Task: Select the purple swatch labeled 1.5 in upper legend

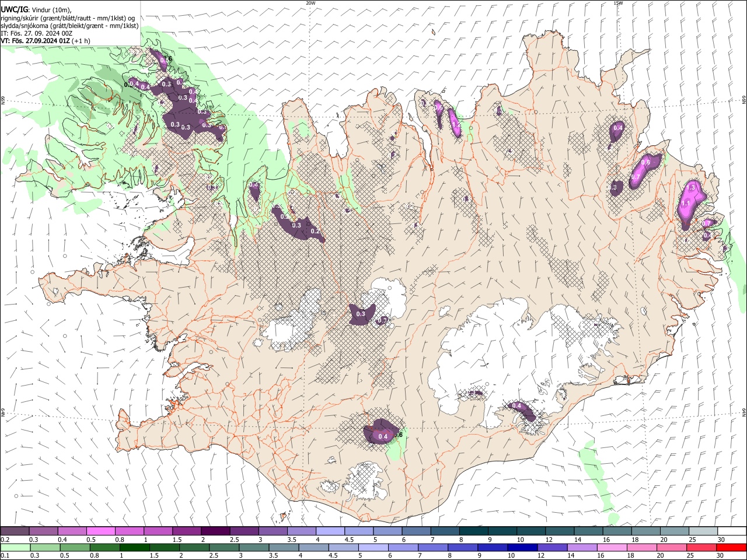Action: coord(186,531)
